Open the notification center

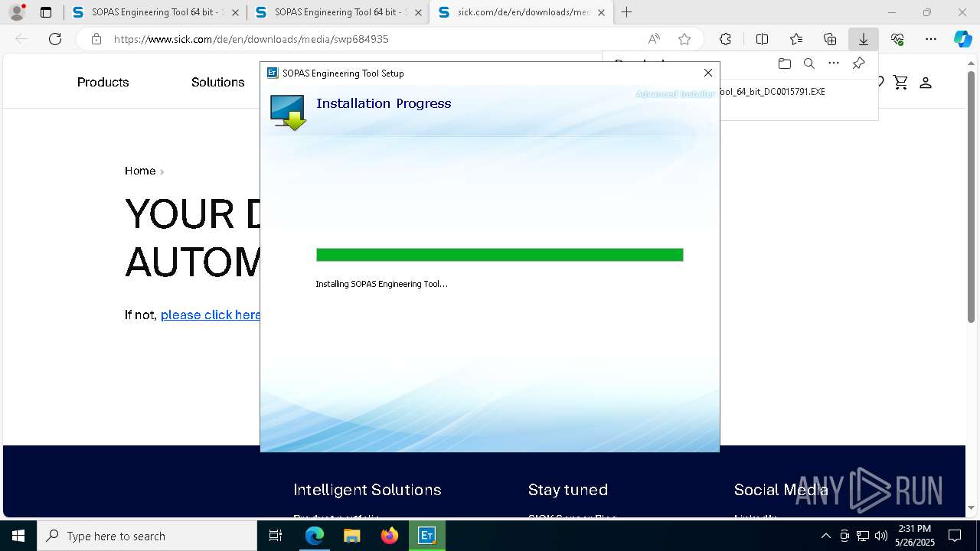955,536
